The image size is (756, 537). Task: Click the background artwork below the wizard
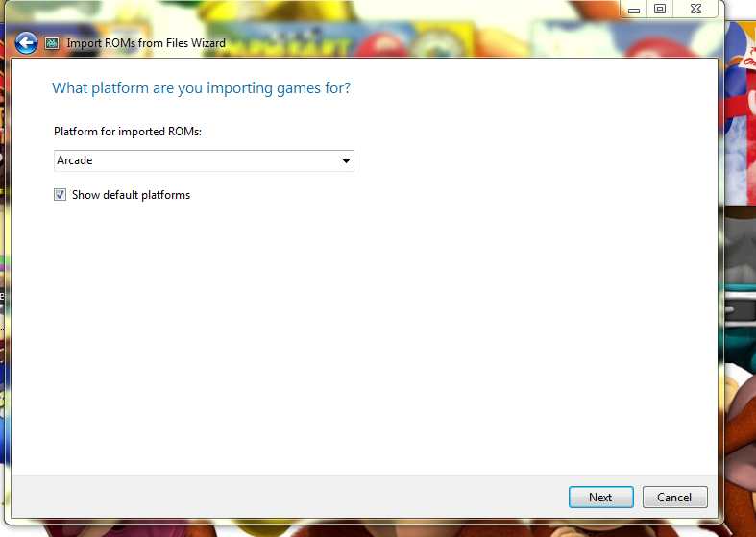tap(384, 528)
